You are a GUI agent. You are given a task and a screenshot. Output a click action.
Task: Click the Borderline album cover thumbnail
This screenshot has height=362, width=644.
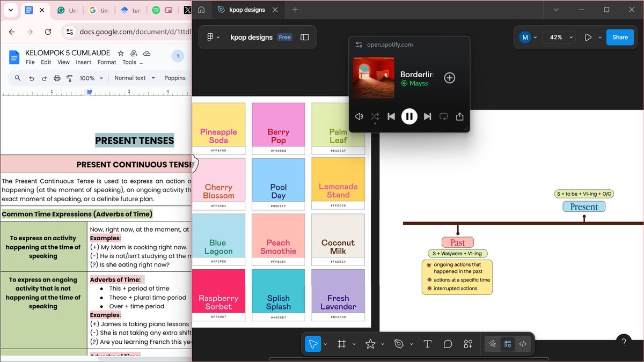[x=374, y=78]
